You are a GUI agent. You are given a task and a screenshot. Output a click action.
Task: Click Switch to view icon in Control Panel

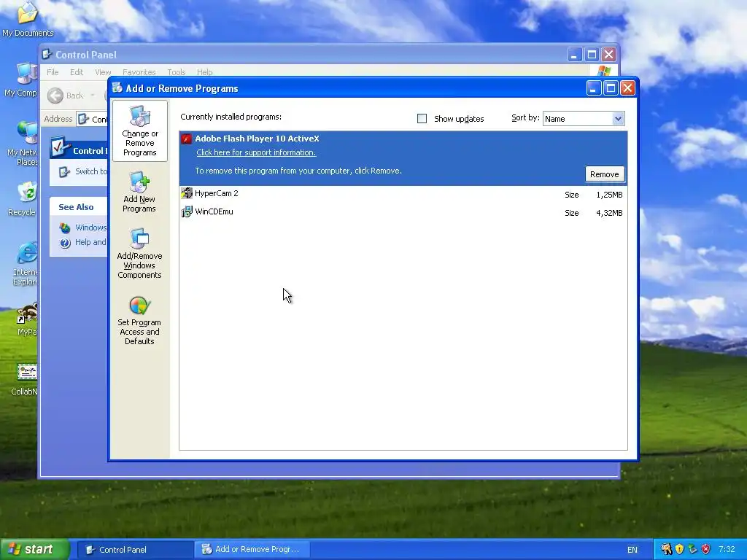(64, 171)
